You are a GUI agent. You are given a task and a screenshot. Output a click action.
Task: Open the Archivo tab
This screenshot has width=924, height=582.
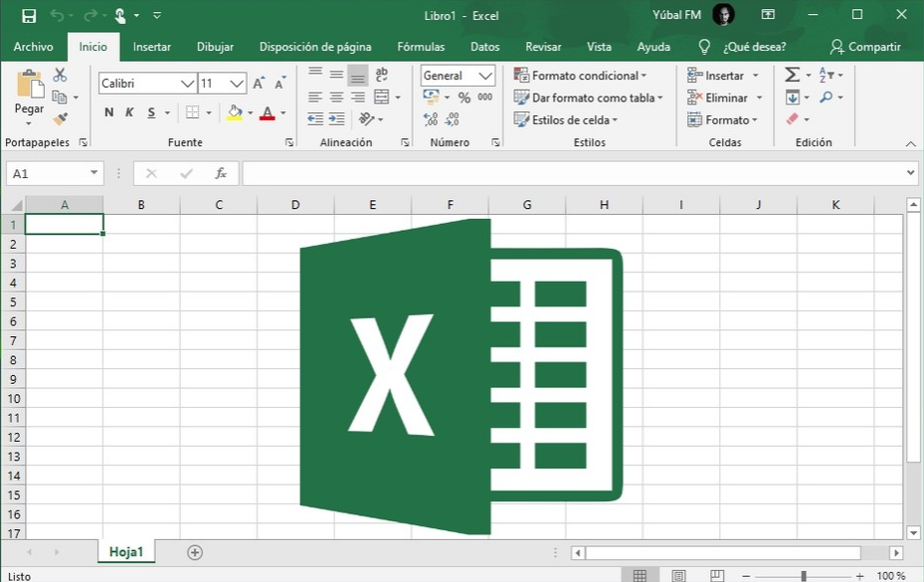click(x=34, y=47)
